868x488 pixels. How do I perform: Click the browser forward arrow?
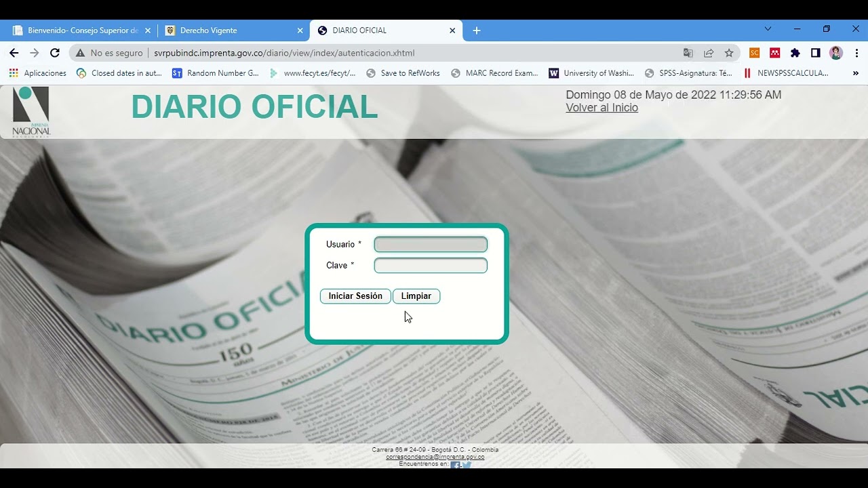pyautogui.click(x=35, y=53)
